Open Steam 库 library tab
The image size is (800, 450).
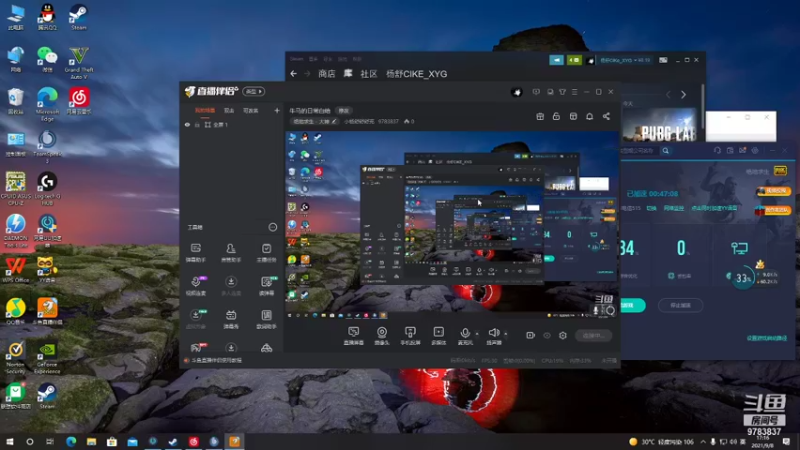[x=348, y=74]
